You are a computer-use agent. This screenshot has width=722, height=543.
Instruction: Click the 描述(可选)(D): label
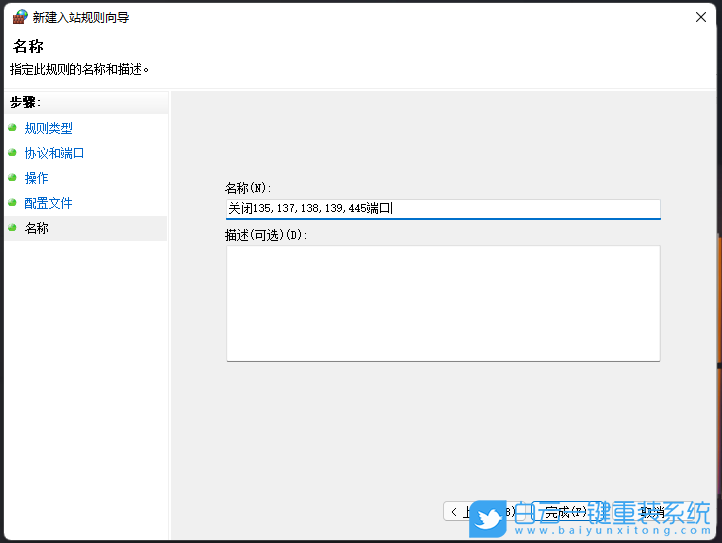266,235
